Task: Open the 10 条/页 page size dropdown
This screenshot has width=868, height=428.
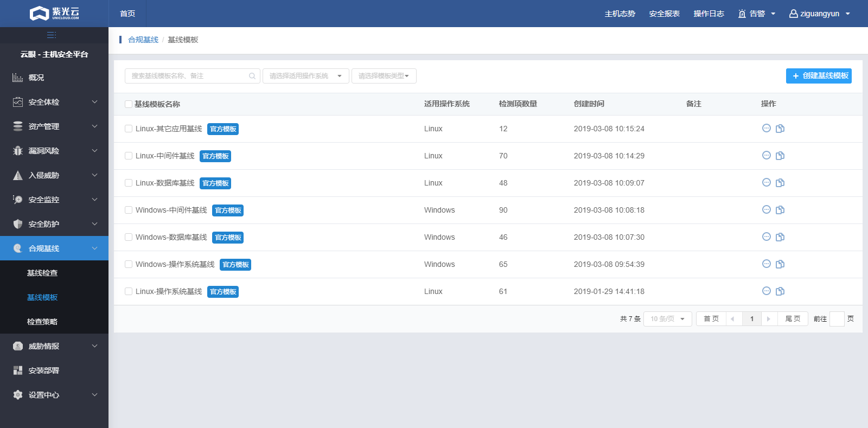Action: 668,319
